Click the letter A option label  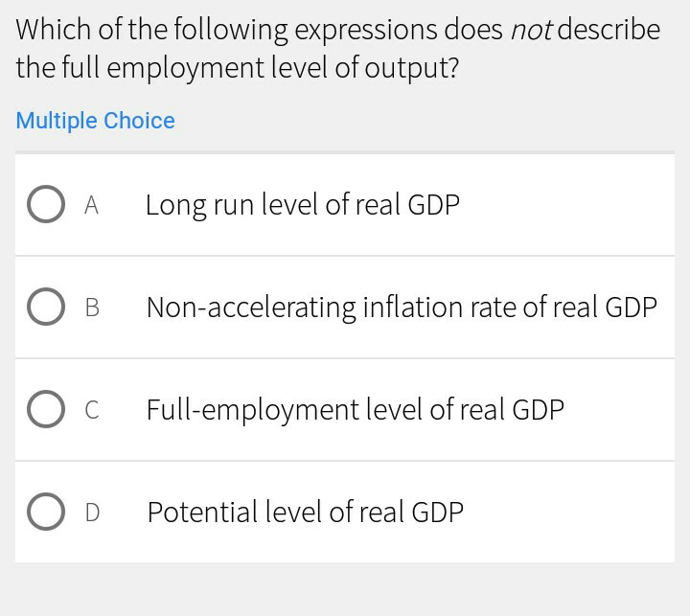[x=91, y=205]
